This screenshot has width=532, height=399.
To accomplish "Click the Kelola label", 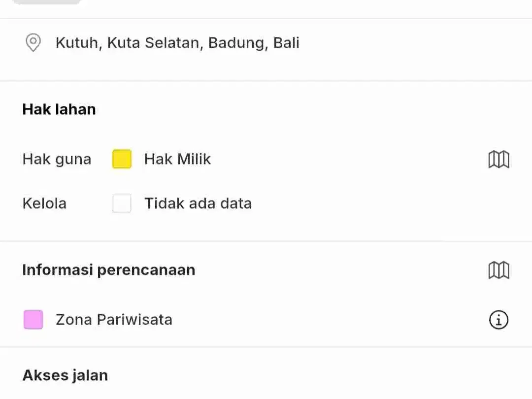I will pyautogui.click(x=44, y=203).
